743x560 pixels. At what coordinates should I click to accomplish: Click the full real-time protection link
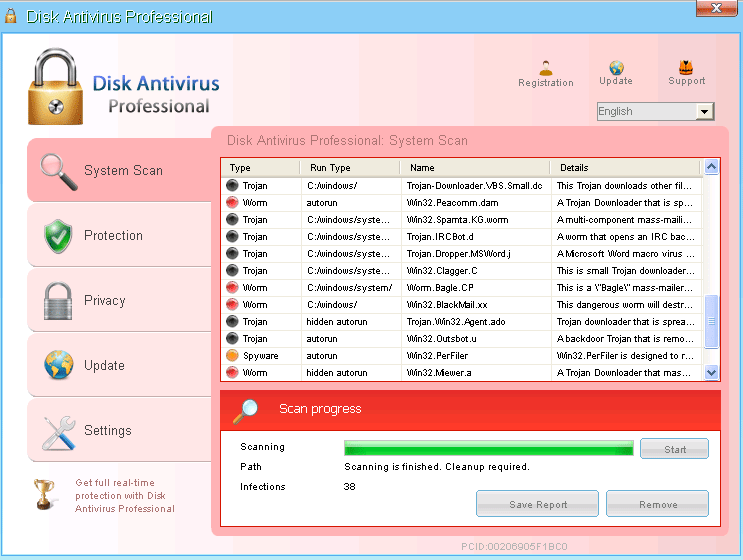pos(125,496)
